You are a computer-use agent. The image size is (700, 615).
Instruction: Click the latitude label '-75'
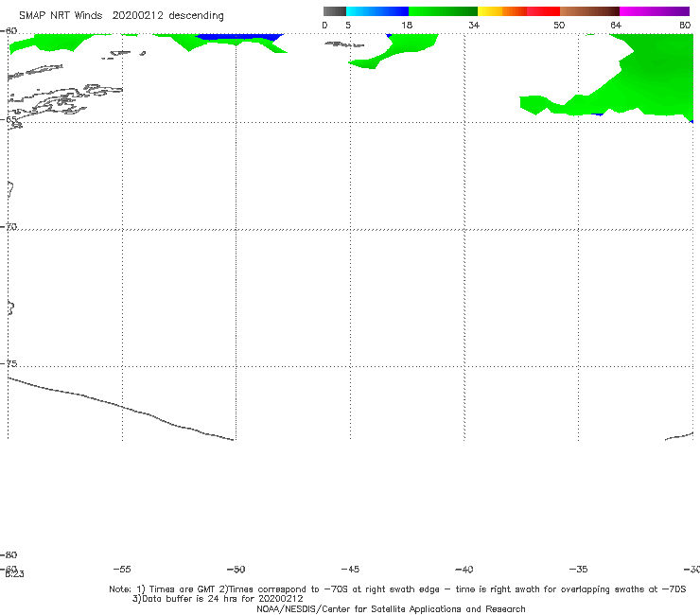coord(9,363)
